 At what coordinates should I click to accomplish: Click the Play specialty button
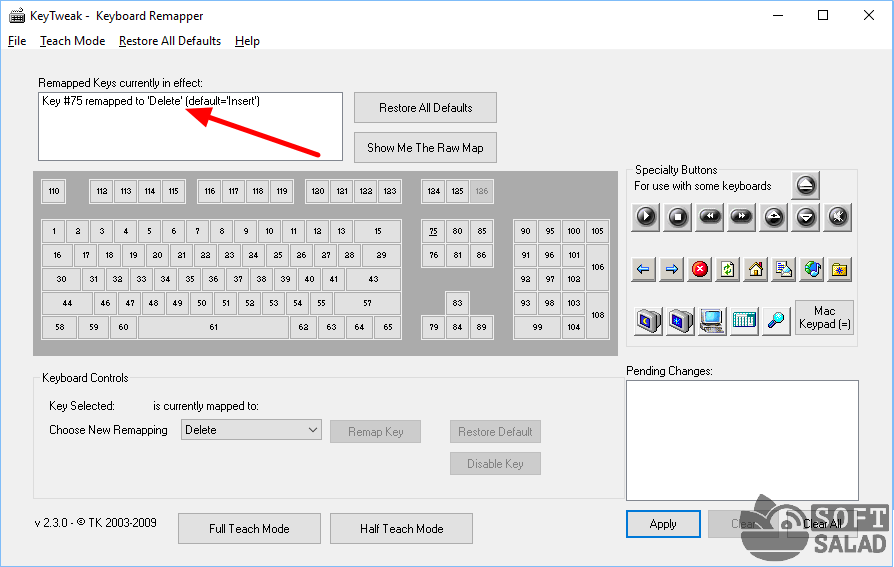[x=646, y=216]
